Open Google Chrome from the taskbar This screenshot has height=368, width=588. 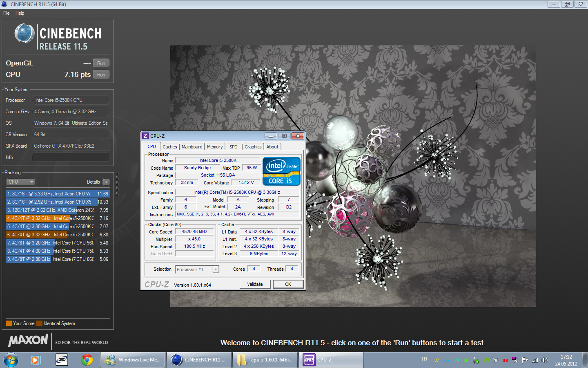point(87,360)
